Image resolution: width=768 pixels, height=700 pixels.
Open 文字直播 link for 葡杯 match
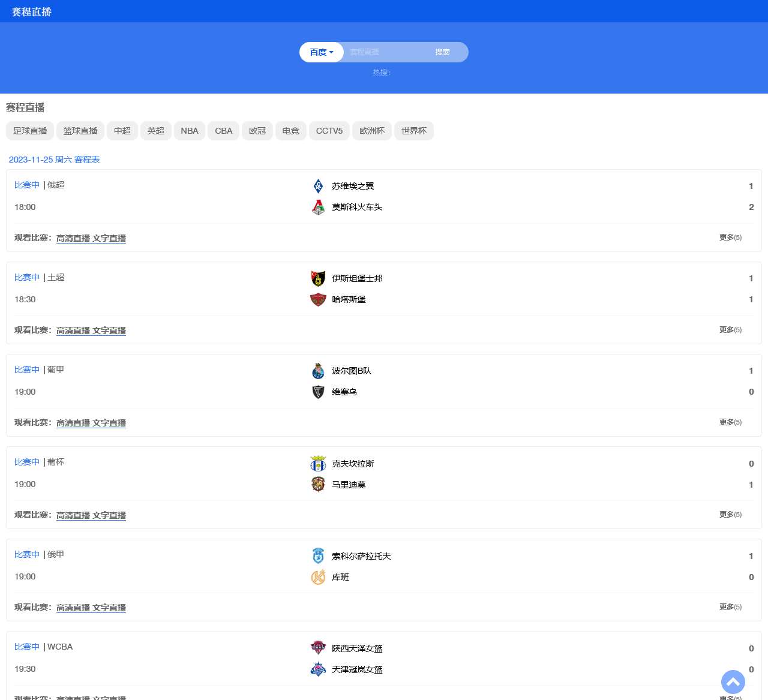coord(109,515)
